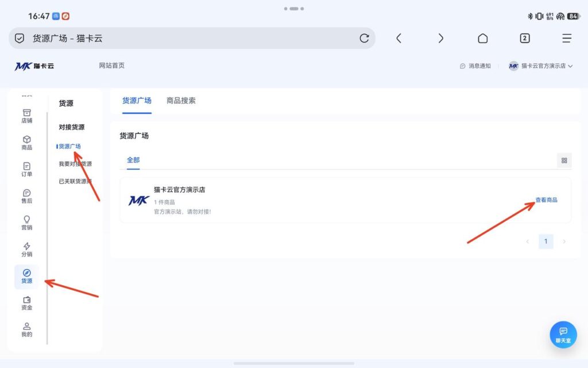Go forward with browser forward arrow
The image size is (588, 368).
(440, 39)
